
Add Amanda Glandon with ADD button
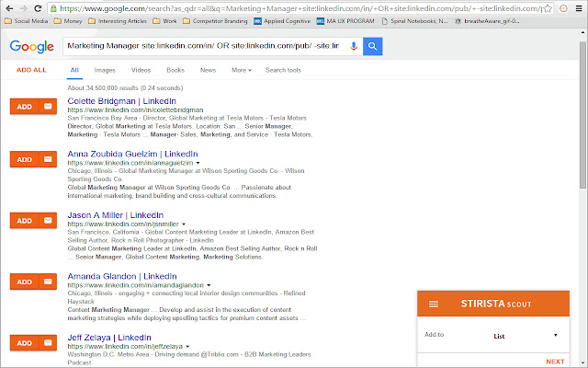click(x=25, y=282)
